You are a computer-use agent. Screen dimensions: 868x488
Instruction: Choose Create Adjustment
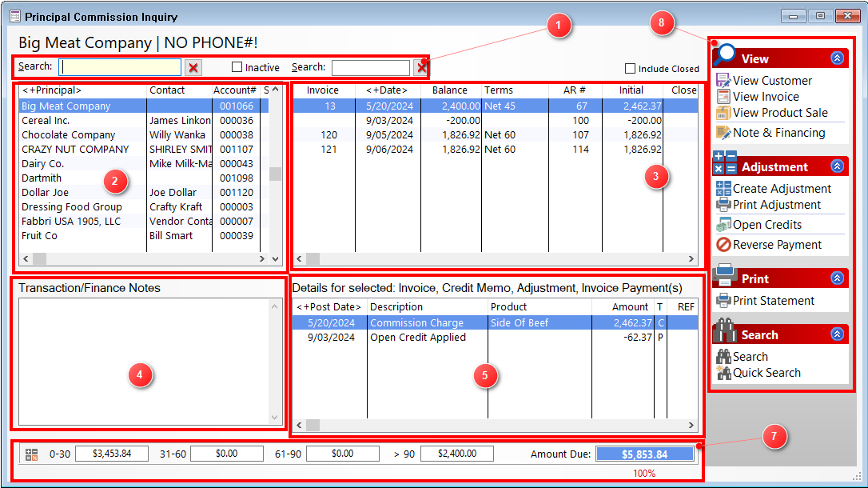782,189
